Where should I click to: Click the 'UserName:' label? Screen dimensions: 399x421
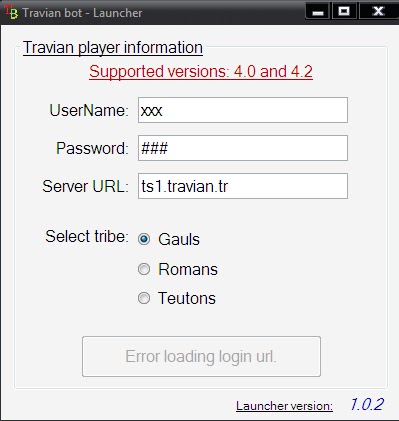point(89,110)
